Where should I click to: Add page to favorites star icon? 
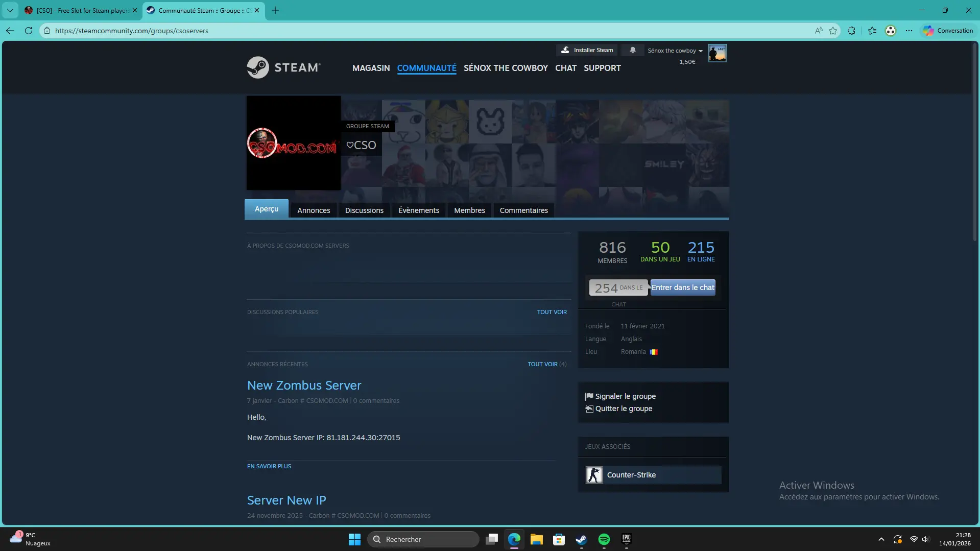click(833, 31)
